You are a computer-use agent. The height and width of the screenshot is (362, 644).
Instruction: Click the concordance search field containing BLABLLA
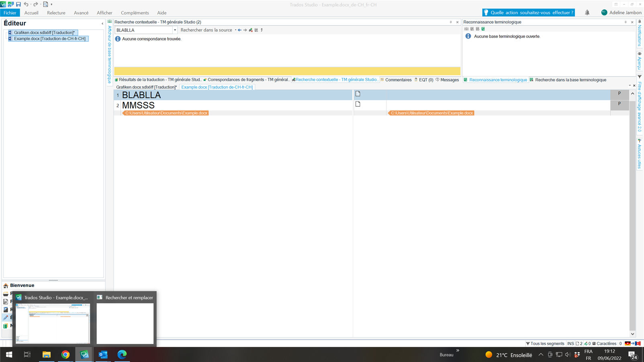pyautogui.click(x=144, y=30)
